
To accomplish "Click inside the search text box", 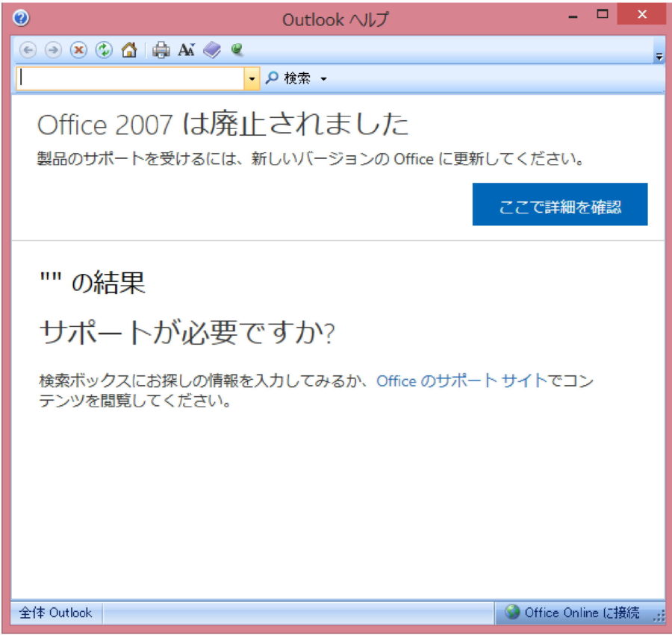I will pyautogui.click(x=130, y=78).
